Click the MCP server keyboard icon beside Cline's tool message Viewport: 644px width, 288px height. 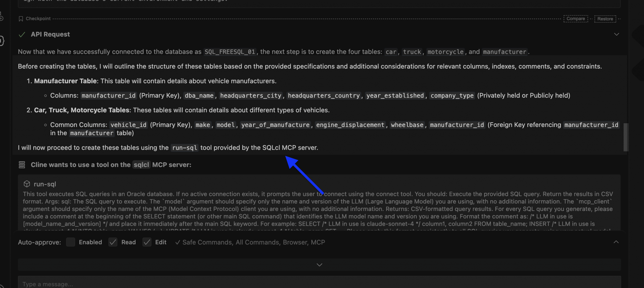tap(21, 164)
